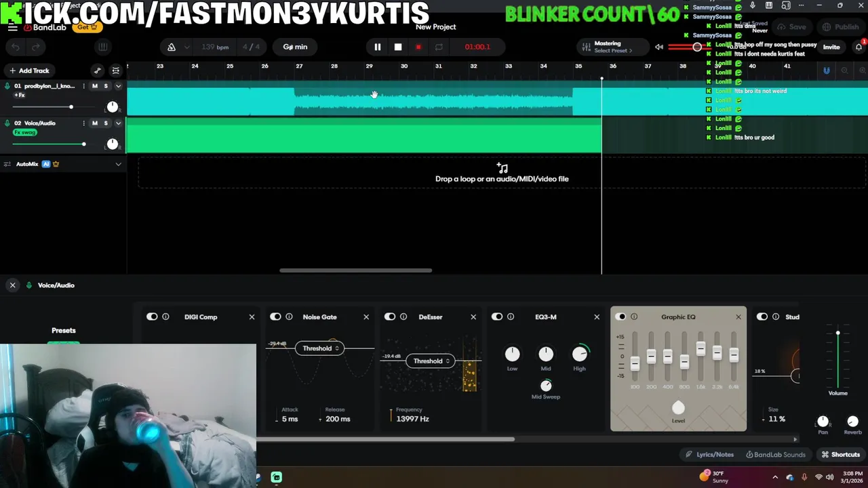The height and width of the screenshot is (488, 868).
Task: Click the timeline zoom out icon
Action: tap(844, 70)
